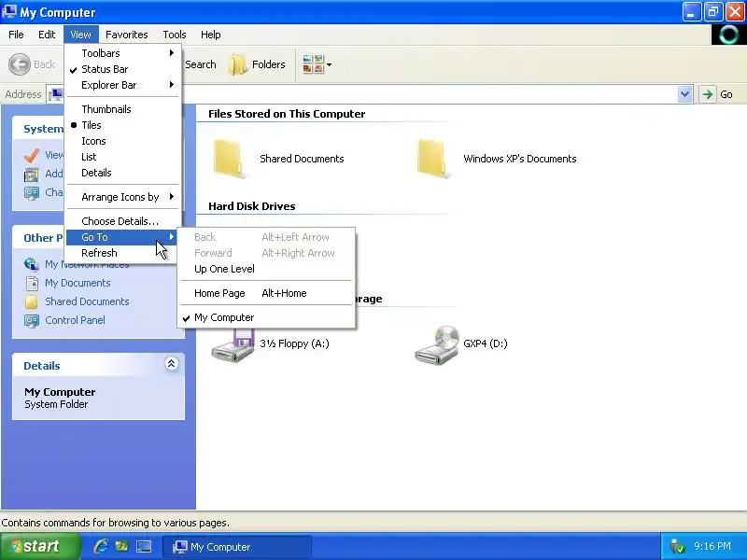Viewport: 747px width, 560px height.
Task: Click the green Go arrow icon
Action: (708, 94)
